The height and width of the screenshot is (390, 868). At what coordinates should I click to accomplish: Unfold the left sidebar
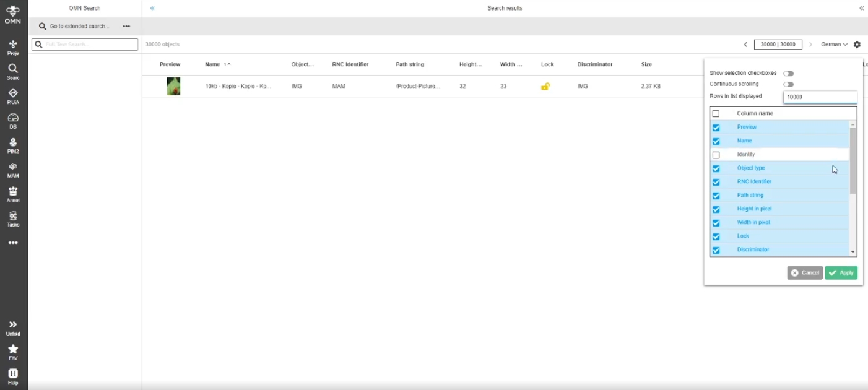pos(13,328)
